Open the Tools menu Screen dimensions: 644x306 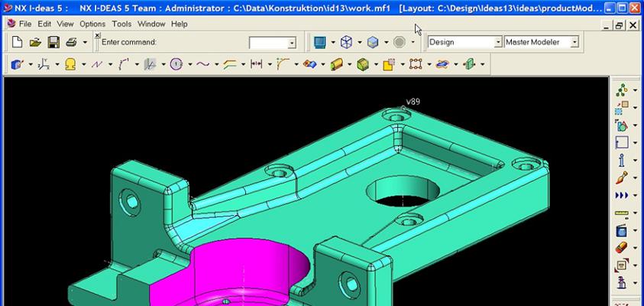pyautogui.click(x=121, y=24)
